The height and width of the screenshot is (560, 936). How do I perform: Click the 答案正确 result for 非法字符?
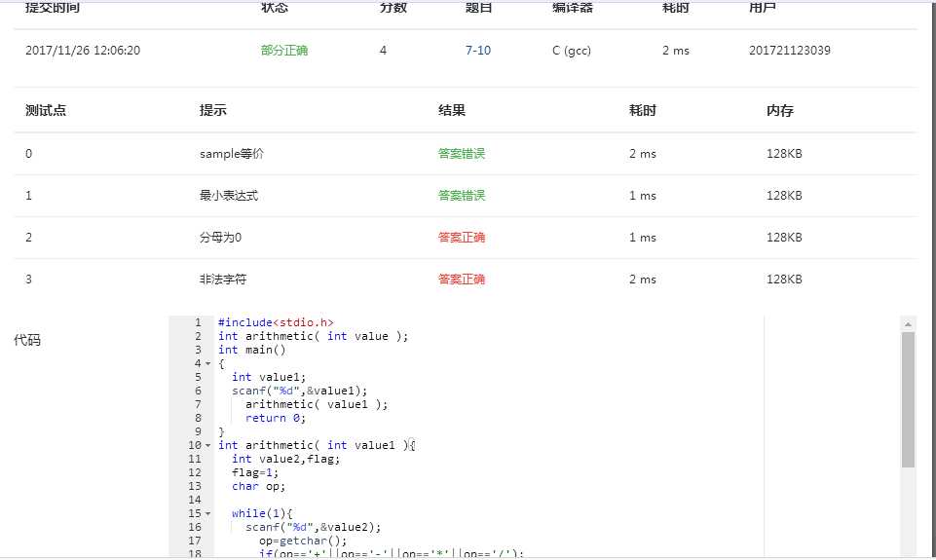click(462, 280)
